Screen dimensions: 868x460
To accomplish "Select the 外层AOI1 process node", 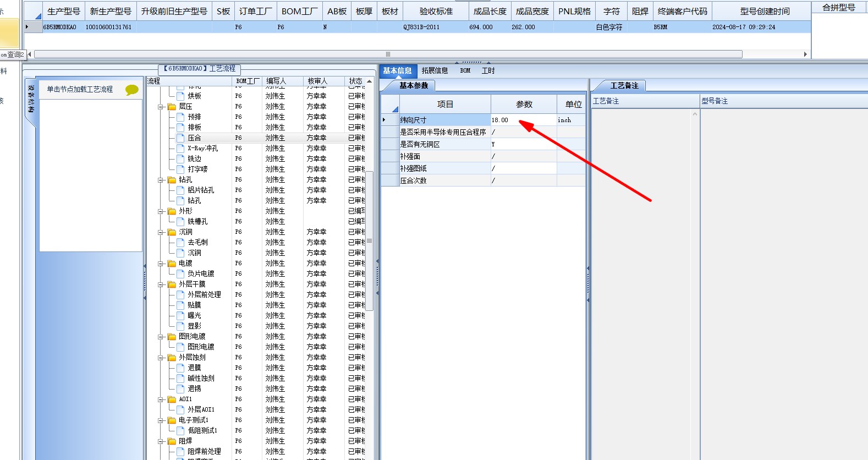I will (x=201, y=410).
